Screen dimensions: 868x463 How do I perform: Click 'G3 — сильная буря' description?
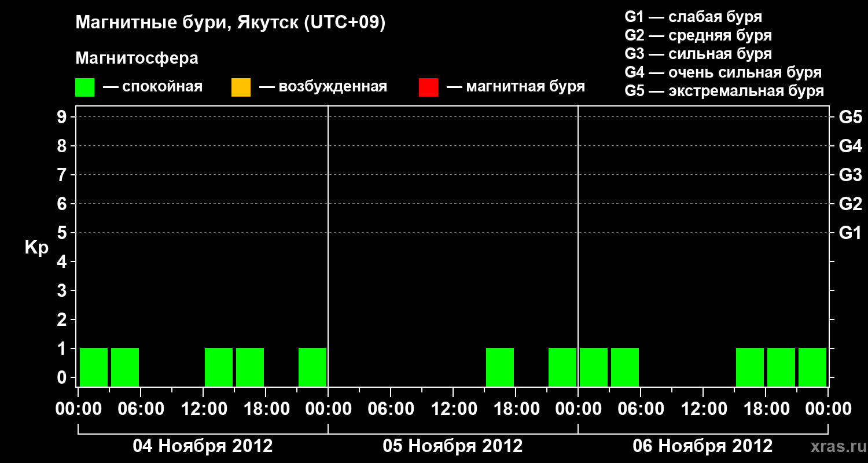coord(698,54)
